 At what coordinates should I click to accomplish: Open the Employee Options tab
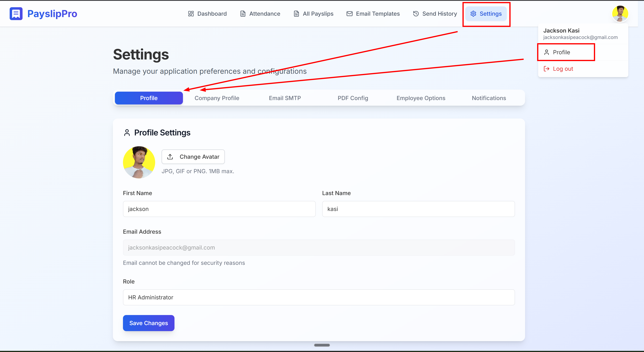click(x=421, y=98)
